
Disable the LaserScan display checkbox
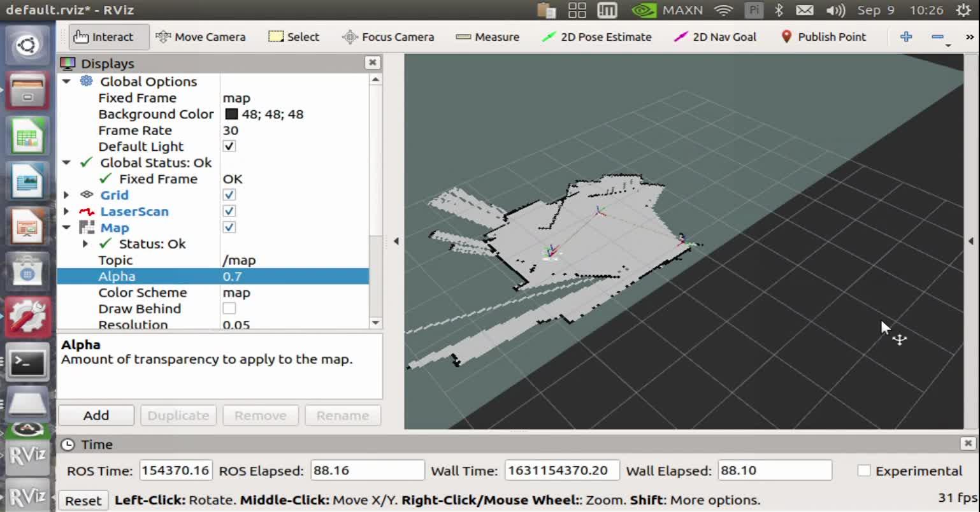[229, 211]
